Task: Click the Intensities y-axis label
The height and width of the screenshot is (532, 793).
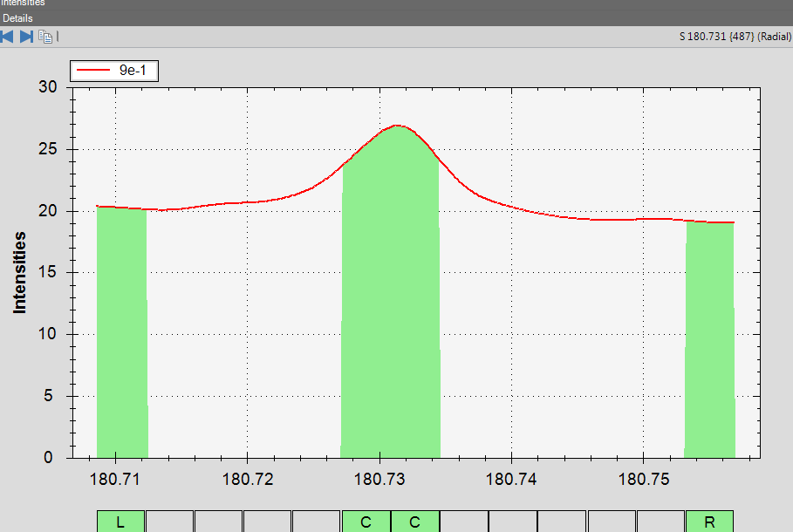Action: click(19, 272)
